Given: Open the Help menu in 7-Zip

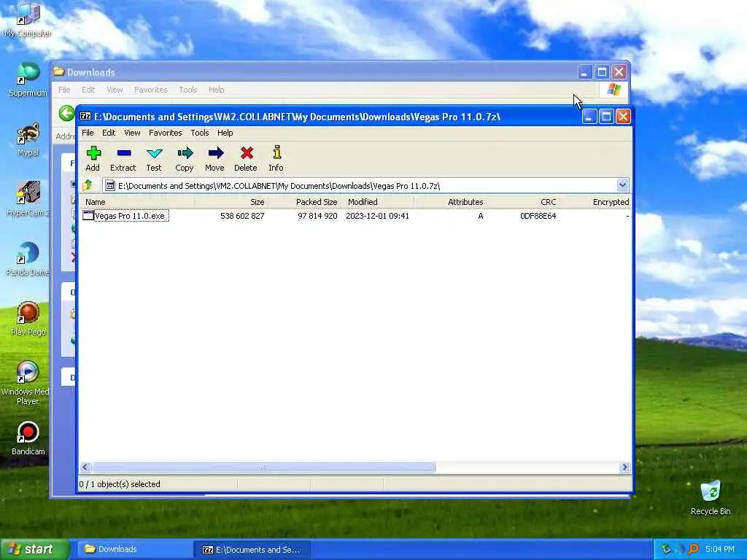Looking at the screenshot, I should (x=225, y=133).
